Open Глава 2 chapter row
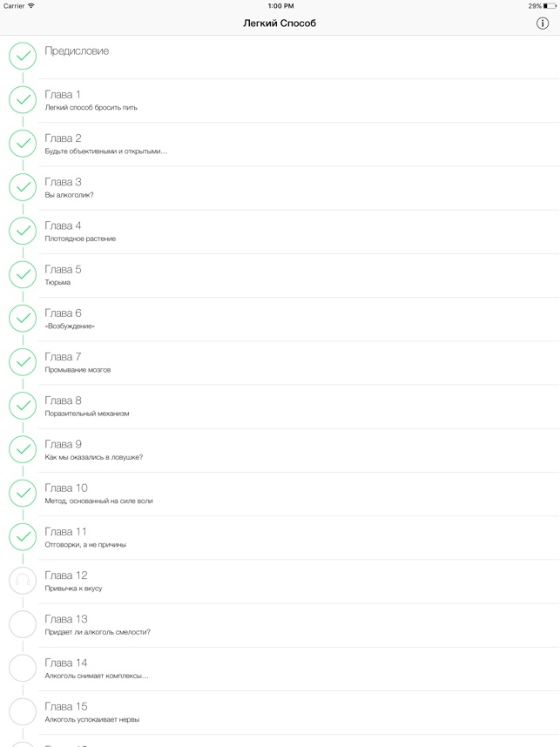Viewport: 560px width, 747px height. (296, 144)
